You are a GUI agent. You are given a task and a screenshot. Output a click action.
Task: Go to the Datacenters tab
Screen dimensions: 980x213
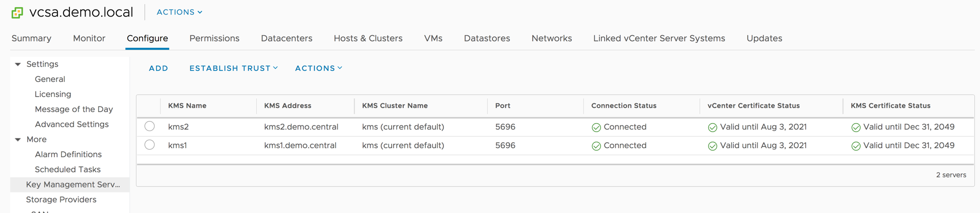(x=286, y=38)
